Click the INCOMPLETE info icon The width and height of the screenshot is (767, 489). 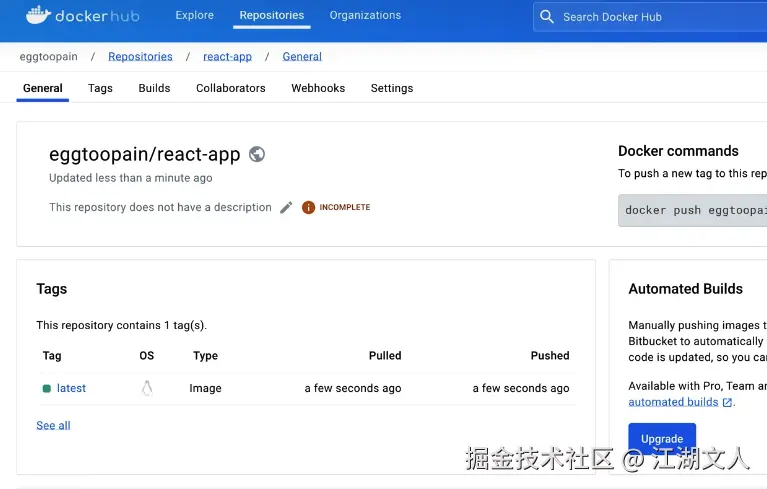(x=308, y=207)
